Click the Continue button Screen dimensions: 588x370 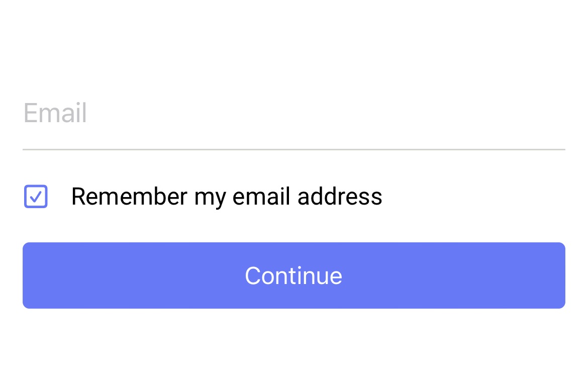point(293,275)
